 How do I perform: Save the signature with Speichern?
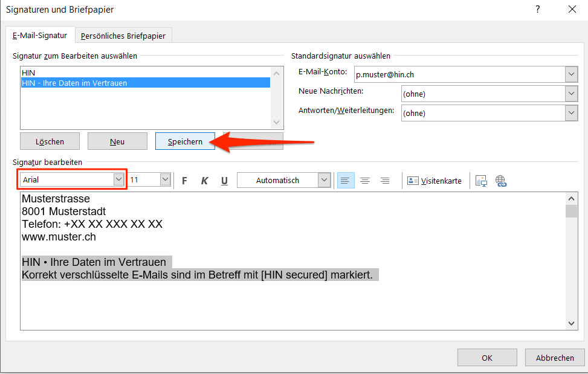[186, 141]
